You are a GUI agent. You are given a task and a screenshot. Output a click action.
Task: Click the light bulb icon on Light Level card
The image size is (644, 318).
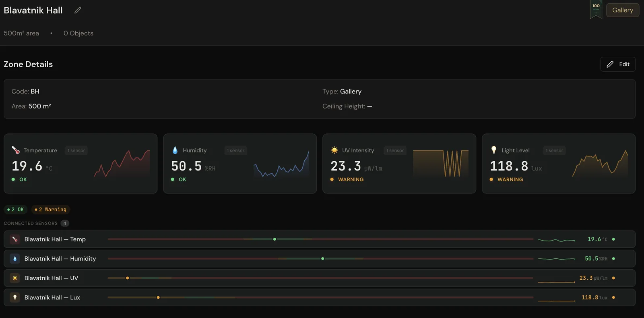[x=494, y=150]
